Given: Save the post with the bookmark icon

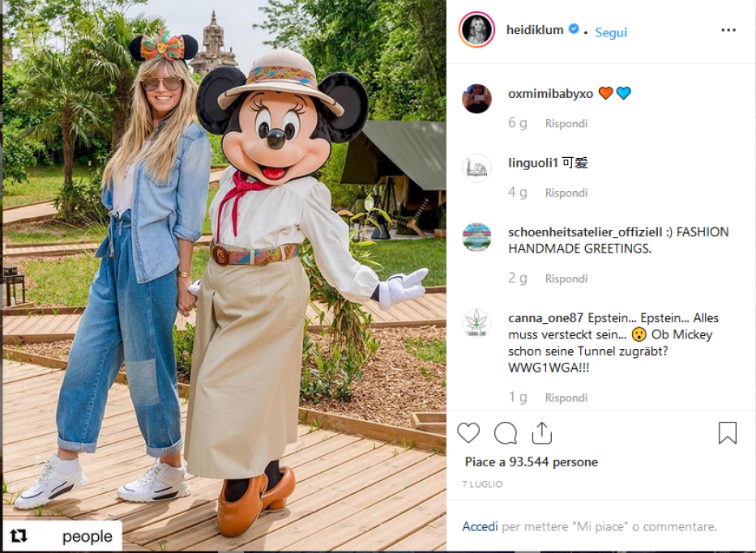Looking at the screenshot, I should (x=727, y=432).
